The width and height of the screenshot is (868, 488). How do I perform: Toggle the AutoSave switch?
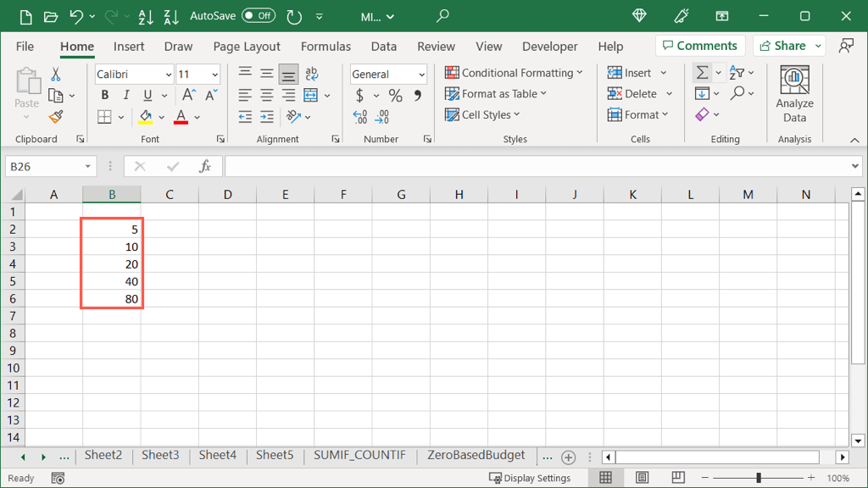pyautogui.click(x=258, y=16)
